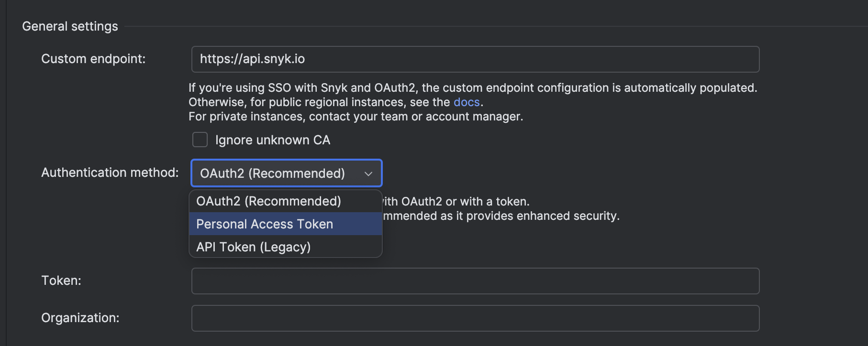Focus the Token input field
Image resolution: width=868 pixels, height=346 pixels.
475,281
